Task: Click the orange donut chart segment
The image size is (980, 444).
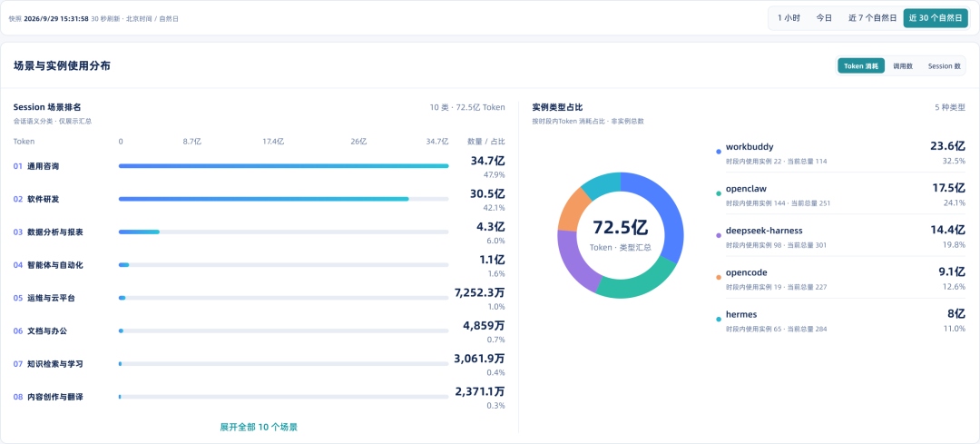Action: (573, 210)
